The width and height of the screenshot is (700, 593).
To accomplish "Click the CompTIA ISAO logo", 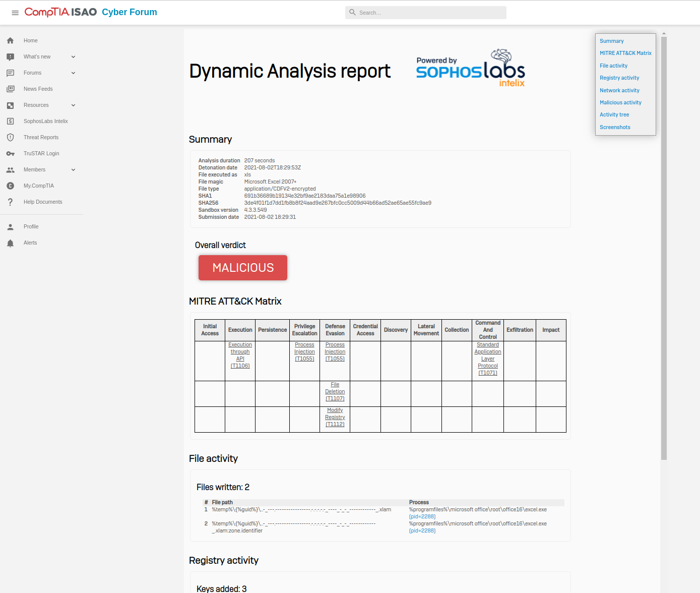I will (60, 12).
